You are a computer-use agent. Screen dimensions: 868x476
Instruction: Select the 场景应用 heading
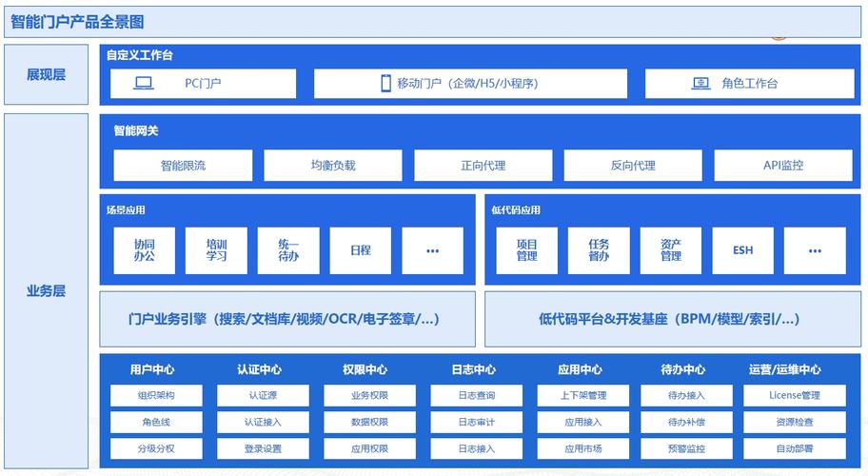[126, 210]
